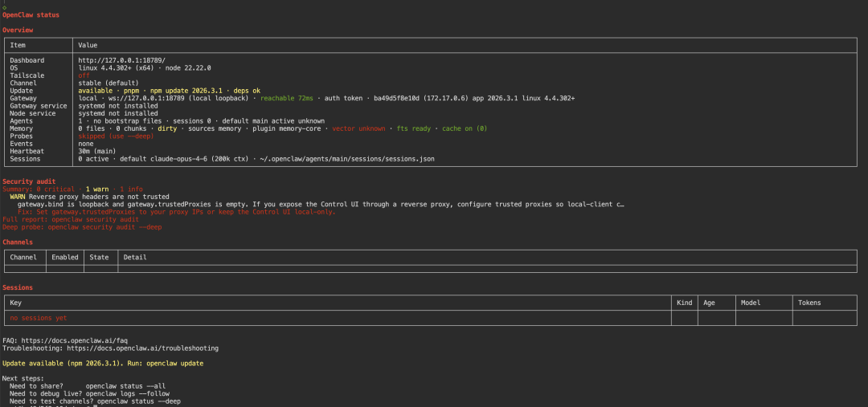Image resolution: width=868 pixels, height=407 pixels.
Task: Click the yellow "dirty" memory status
Action: click(x=167, y=128)
